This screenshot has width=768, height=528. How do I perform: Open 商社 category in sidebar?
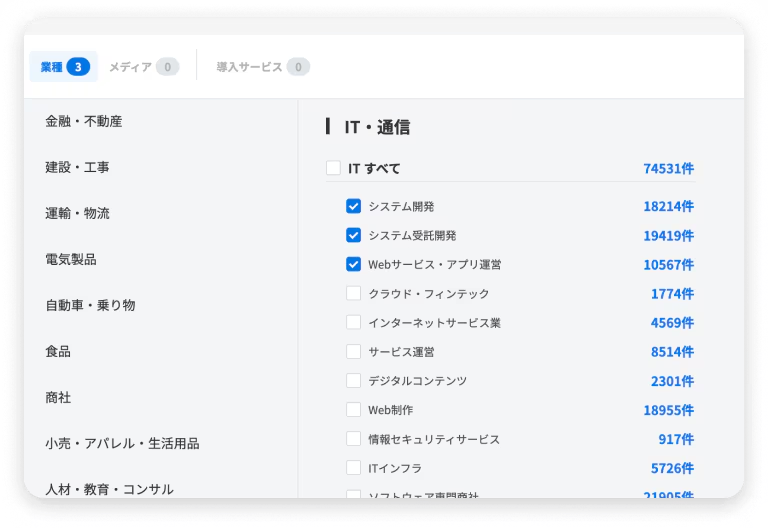coord(58,397)
